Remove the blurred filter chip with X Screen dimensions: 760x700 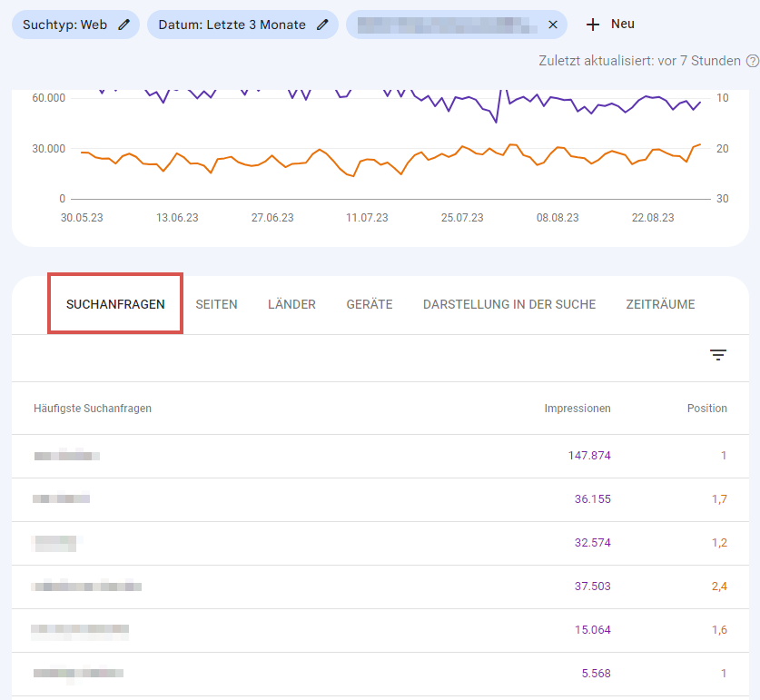point(553,25)
